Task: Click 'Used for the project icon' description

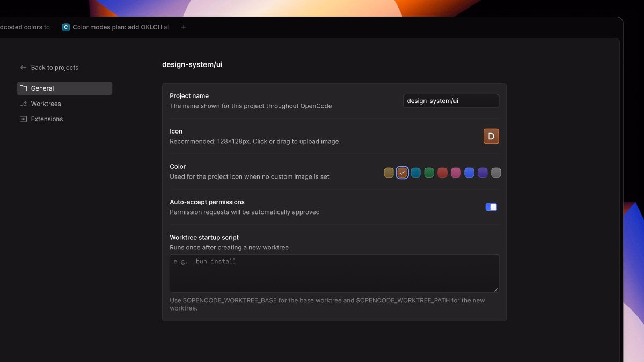Action: pyautogui.click(x=250, y=177)
